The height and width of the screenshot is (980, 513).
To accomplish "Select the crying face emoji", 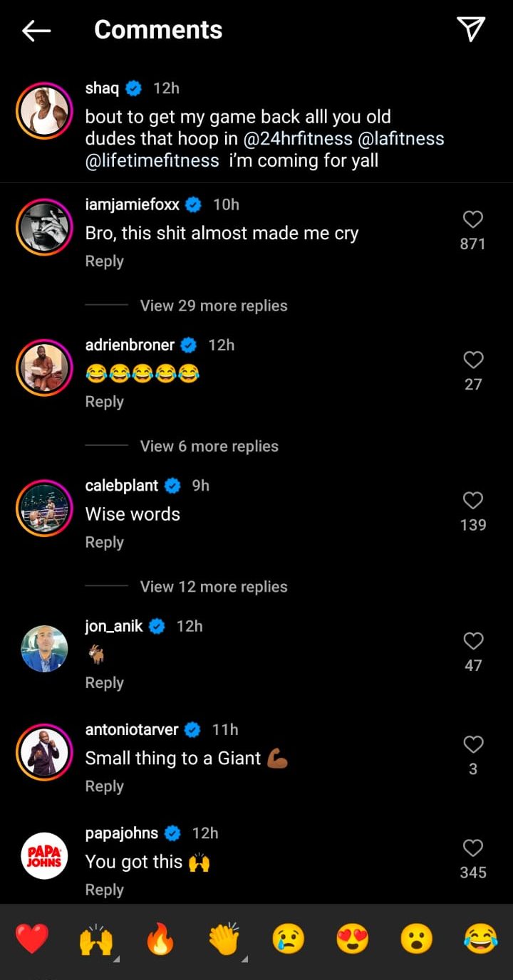I will click(288, 939).
